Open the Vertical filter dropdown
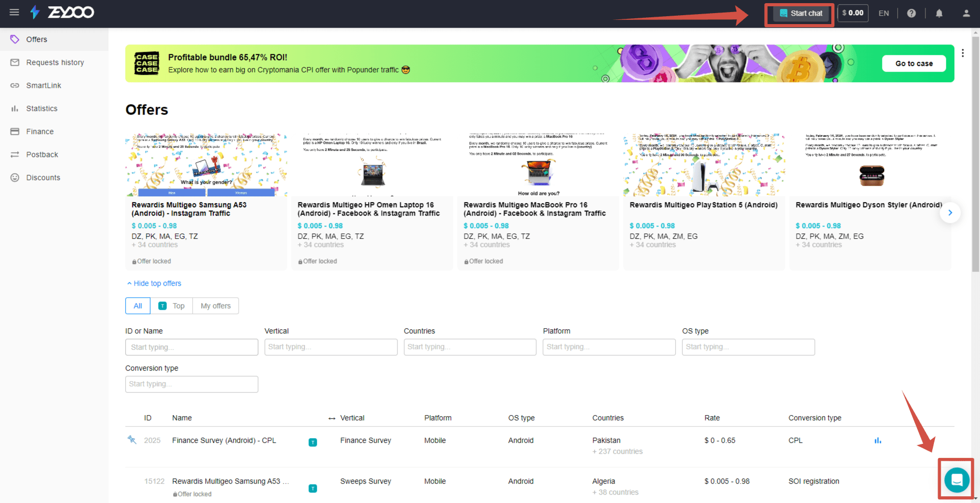This screenshot has width=980, height=503. (x=331, y=347)
